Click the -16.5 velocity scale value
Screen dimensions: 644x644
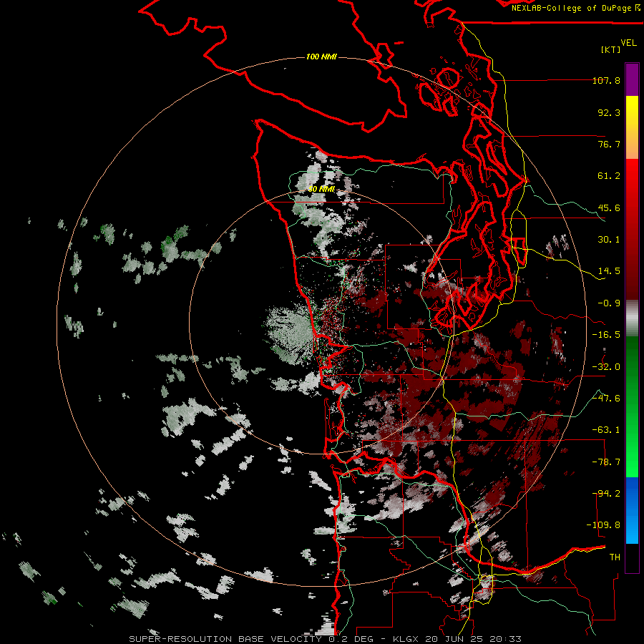tap(606, 335)
